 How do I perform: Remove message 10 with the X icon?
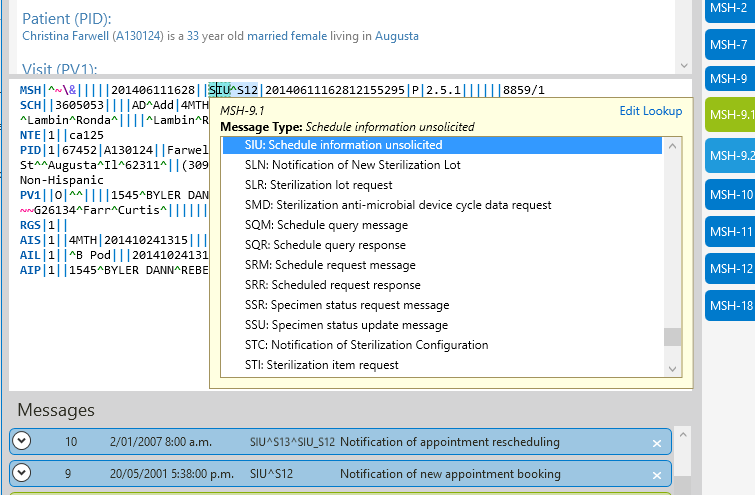point(657,443)
